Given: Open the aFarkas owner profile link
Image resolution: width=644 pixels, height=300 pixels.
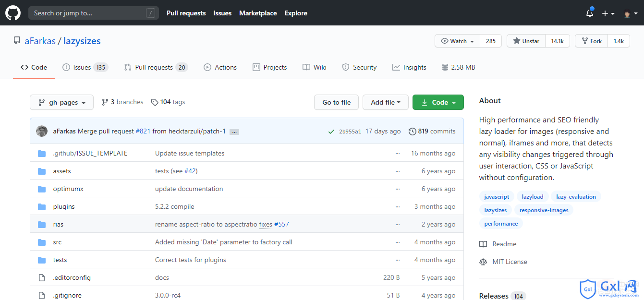Looking at the screenshot, I should click(x=40, y=41).
